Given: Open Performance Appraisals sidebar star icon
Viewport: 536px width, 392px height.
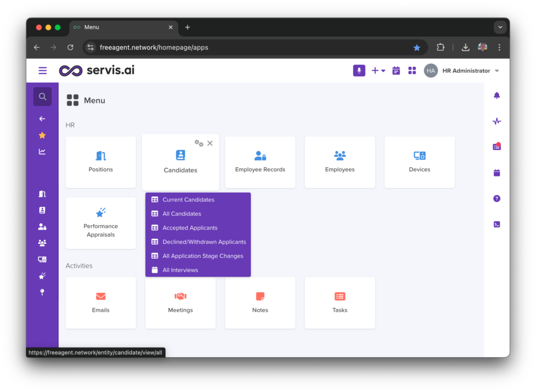Looking at the screenshot, I should 42,276.
